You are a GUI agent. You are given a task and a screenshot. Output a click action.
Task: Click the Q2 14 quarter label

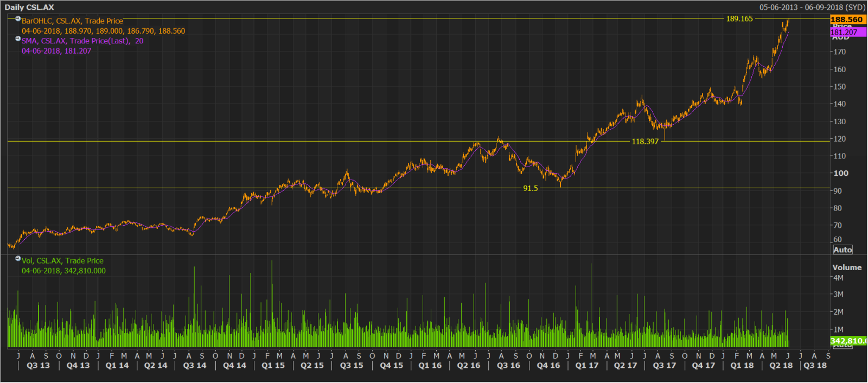156,366
